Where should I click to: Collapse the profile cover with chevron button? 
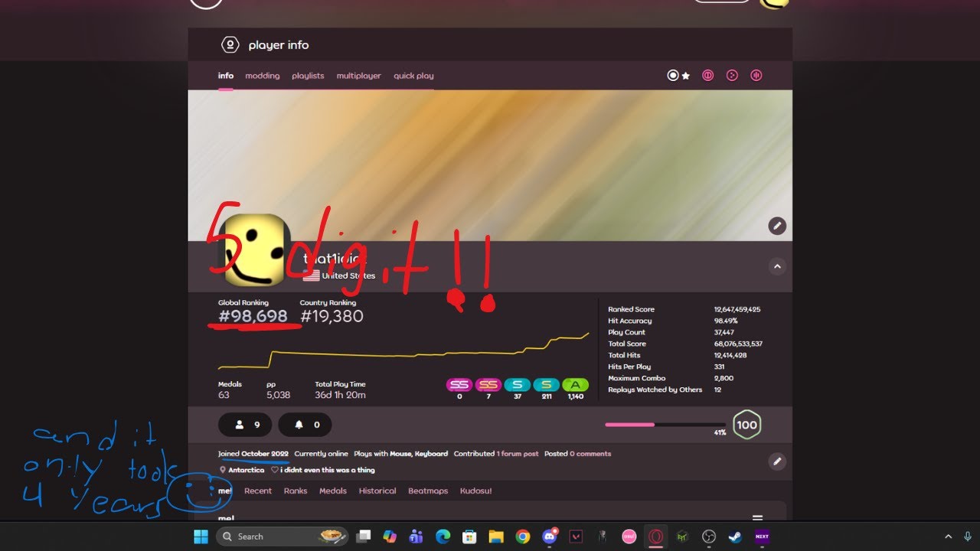point(777,266)
